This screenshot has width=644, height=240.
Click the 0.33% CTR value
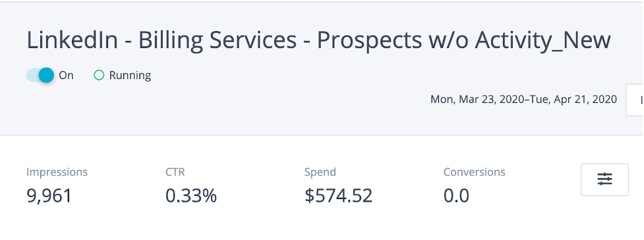191,196
